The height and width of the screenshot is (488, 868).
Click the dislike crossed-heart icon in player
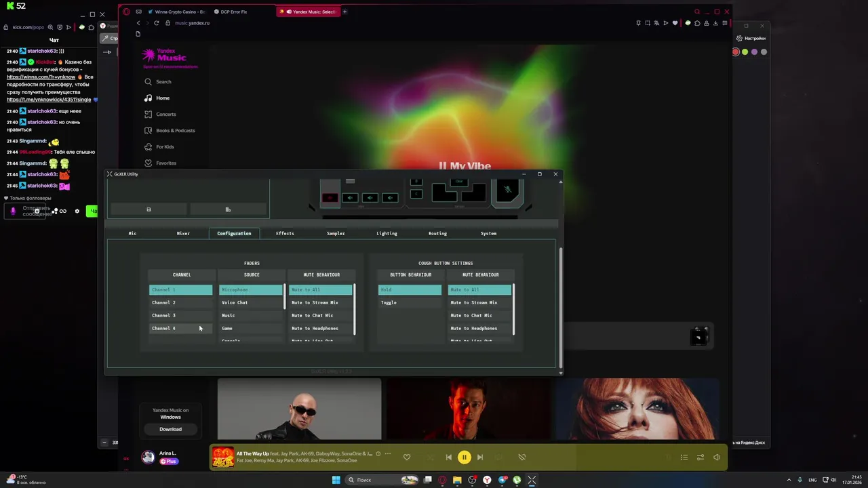click(521, 457)
